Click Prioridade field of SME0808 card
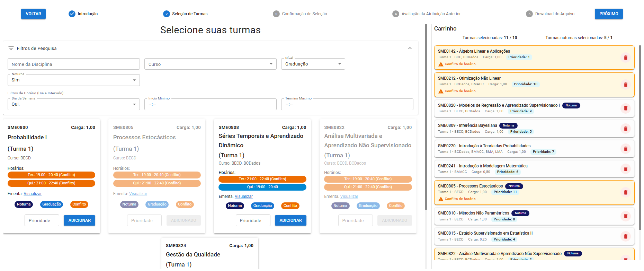 pos(253,220)
